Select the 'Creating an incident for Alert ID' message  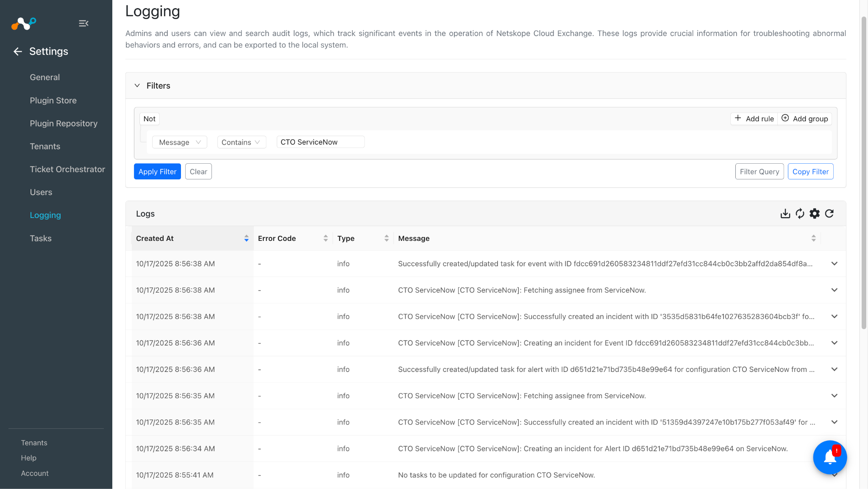click(593, 449)
